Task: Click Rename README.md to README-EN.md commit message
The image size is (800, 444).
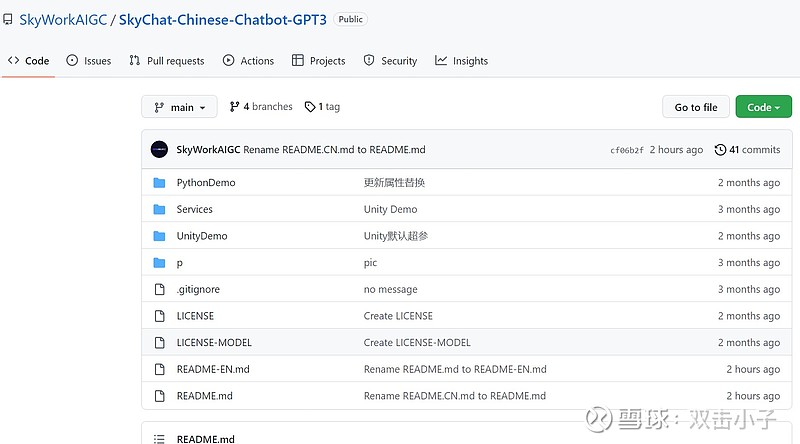Action: click(455, 369)
